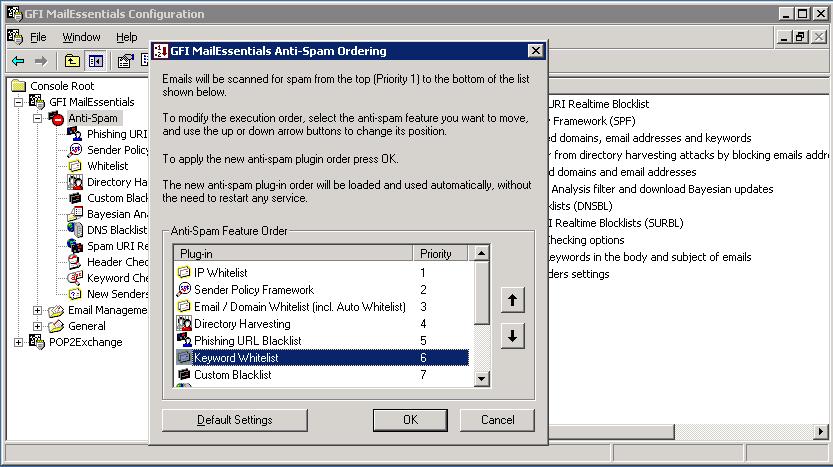Select IP Whitelist in plug-in list
The height and width of the screenshot is (467, 833).
pyautogui.click(x=220, y=273)
